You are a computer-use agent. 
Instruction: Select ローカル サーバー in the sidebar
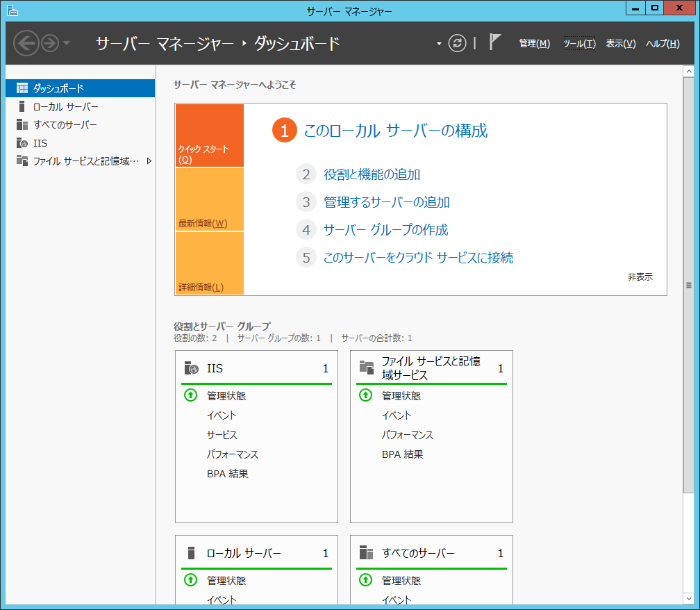(81, 107)
